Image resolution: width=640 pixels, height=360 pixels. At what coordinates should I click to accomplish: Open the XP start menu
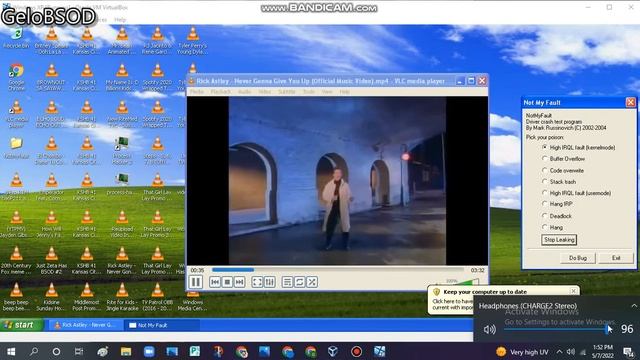(21, 325)
